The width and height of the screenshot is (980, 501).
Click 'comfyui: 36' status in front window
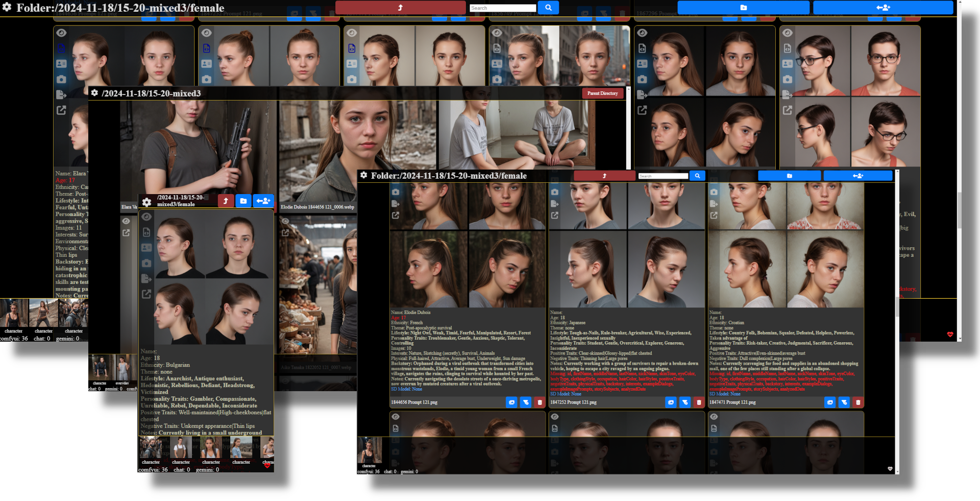click(x=369, y=471)
